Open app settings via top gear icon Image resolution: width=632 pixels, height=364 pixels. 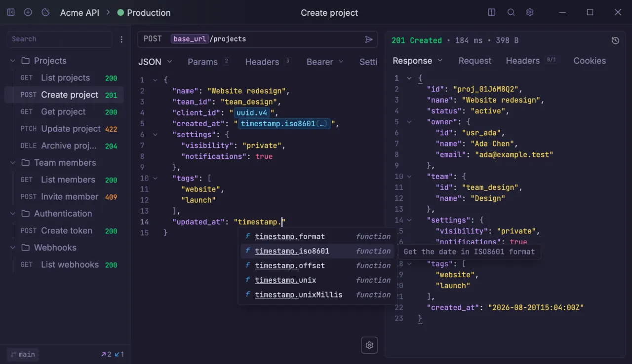(x=530, y=12)
